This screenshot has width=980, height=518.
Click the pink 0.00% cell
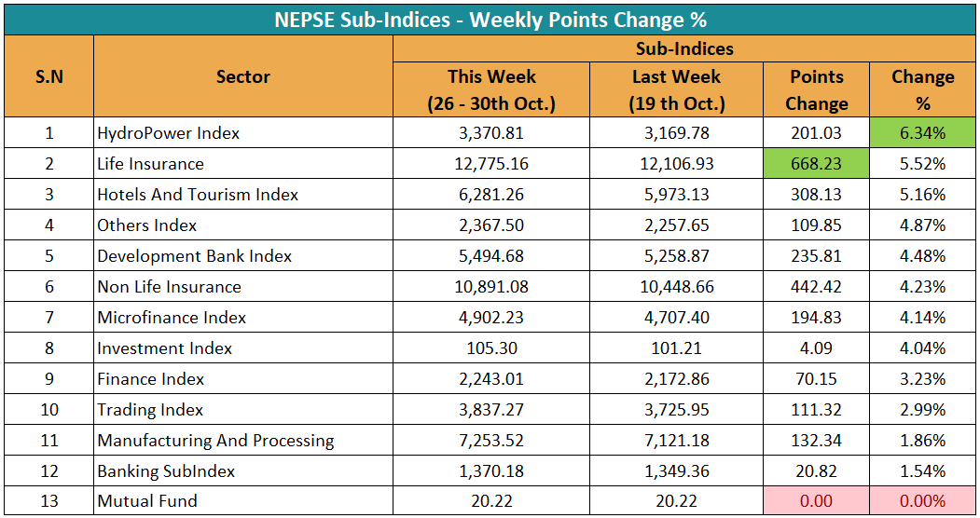922,501
